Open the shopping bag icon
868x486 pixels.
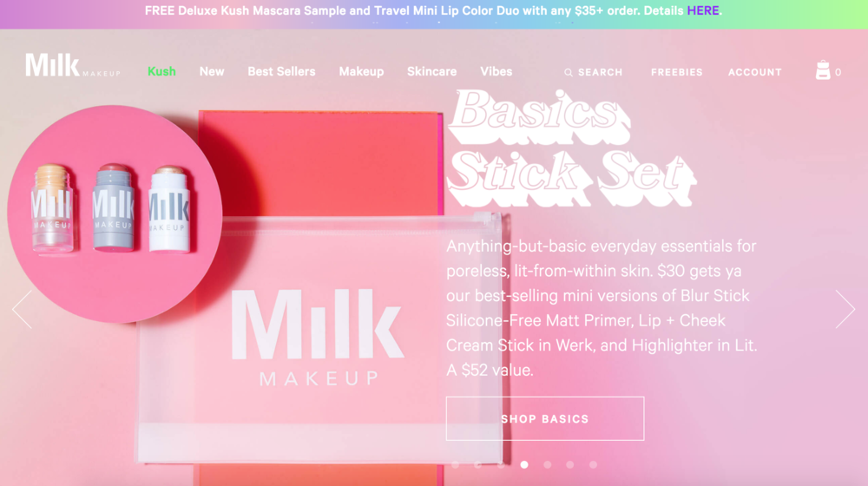coord(823,70)
